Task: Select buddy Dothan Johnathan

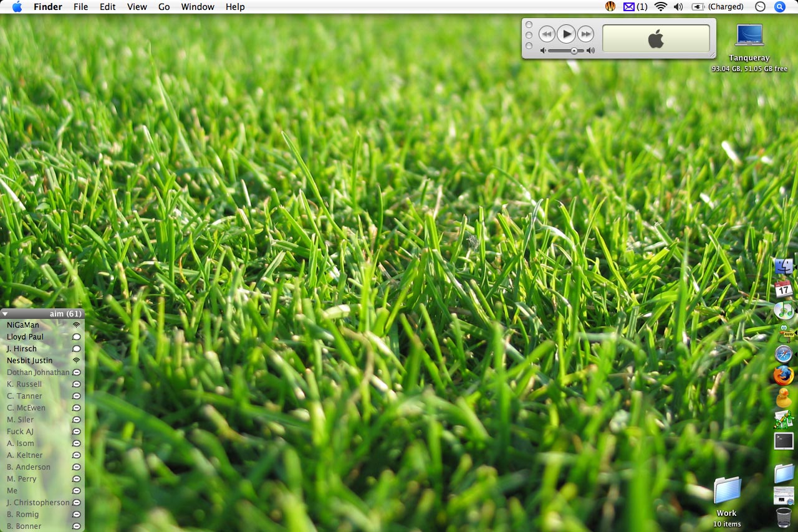Action: 42,373
